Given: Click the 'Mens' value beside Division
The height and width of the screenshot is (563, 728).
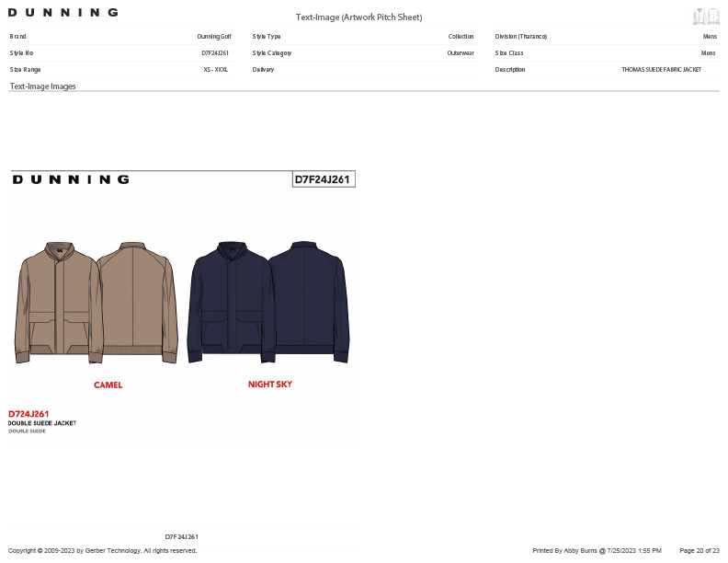Looking at the screenshot, I should 710,36.
